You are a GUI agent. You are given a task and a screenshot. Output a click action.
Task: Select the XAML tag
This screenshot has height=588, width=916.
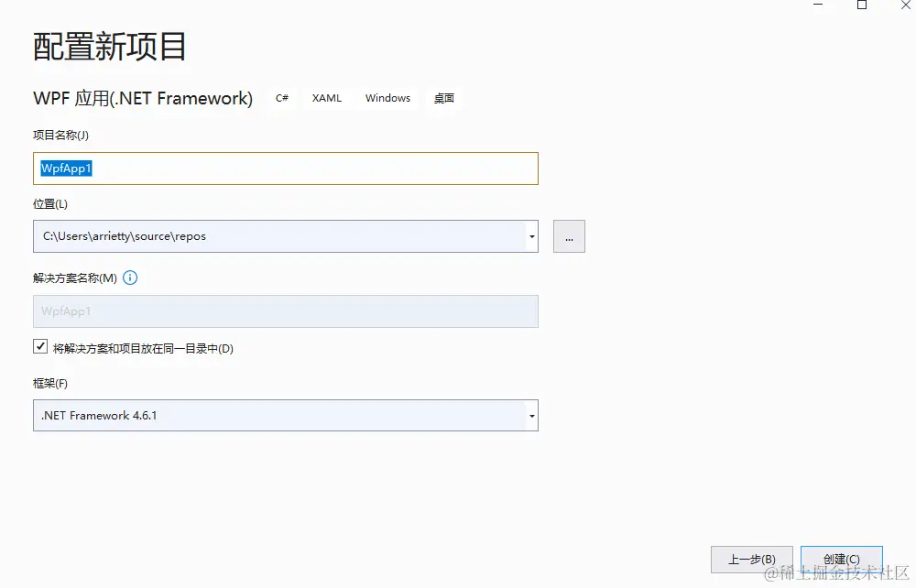pyautogui.click(x=327, y=98)
